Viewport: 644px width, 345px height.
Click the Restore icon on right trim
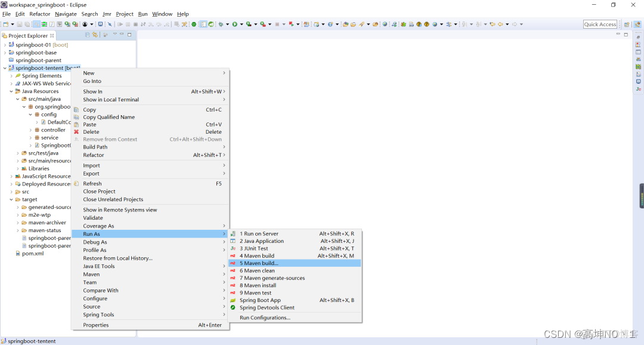[x=638, y=37]
